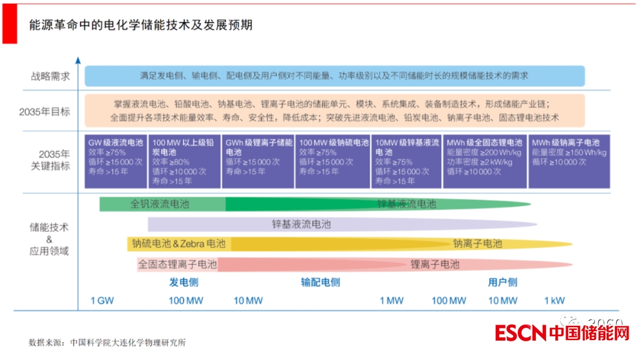Click the WeChat watermark icon above the logo

570,320
